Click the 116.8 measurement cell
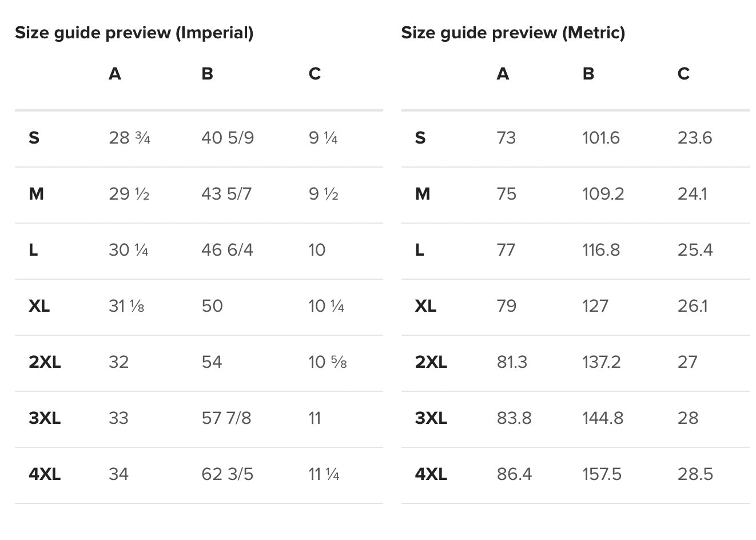The width and height of the screenshot is (756, 540). pyautogui.click(x=600, y=250)
